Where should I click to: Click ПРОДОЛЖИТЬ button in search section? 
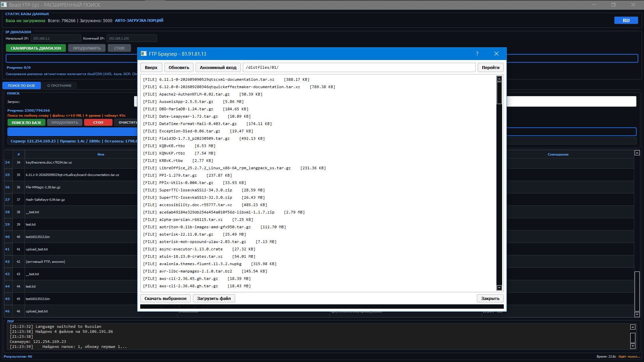65,122
